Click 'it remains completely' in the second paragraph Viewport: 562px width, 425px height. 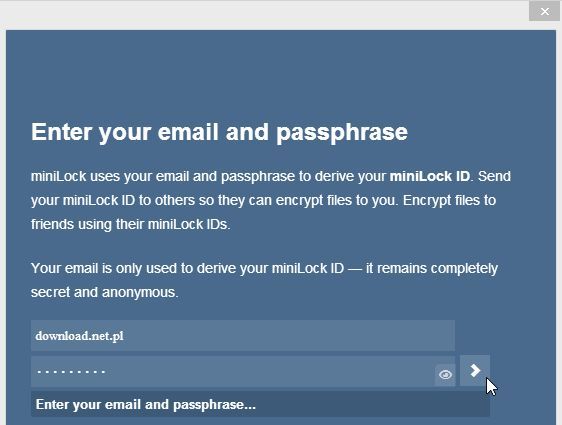point(432,268)
